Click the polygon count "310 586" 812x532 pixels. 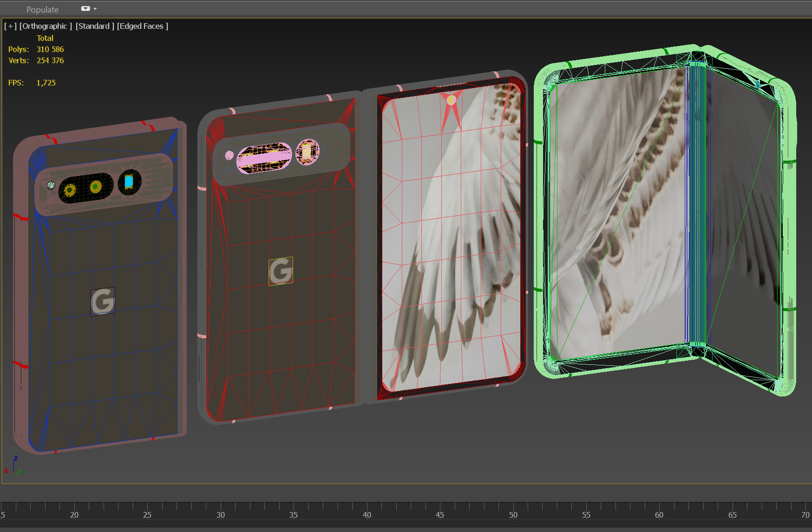pos(50,49)
